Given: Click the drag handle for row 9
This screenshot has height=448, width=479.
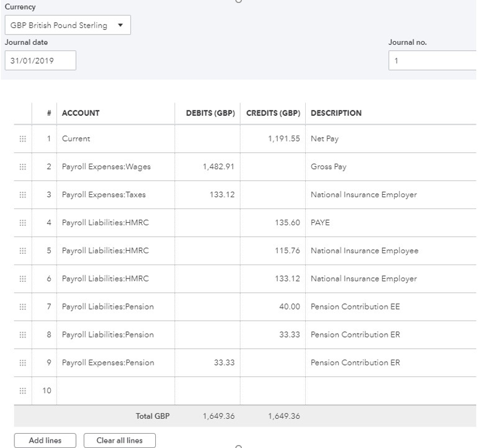Looking at the screenshot, I should (x=23, y=363).
